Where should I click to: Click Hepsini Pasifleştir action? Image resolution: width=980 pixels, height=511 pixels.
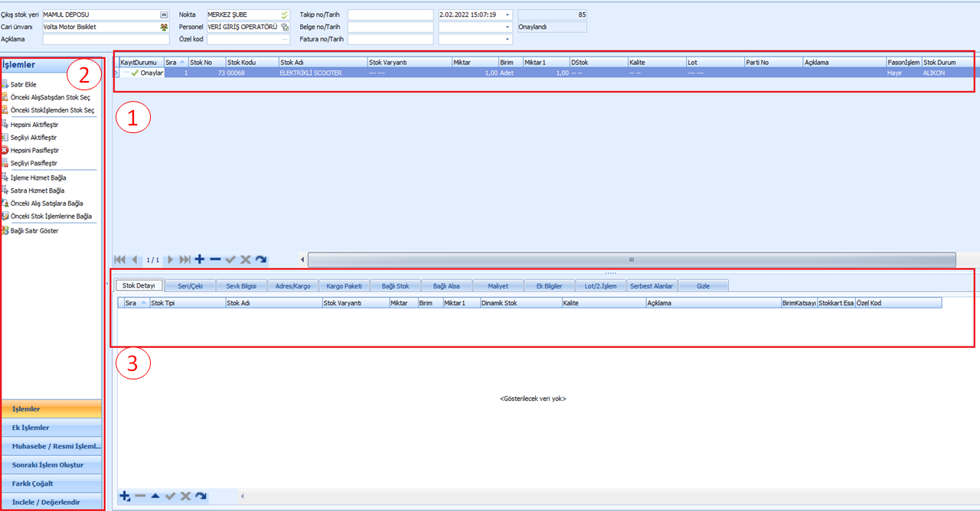coord(34,150)
